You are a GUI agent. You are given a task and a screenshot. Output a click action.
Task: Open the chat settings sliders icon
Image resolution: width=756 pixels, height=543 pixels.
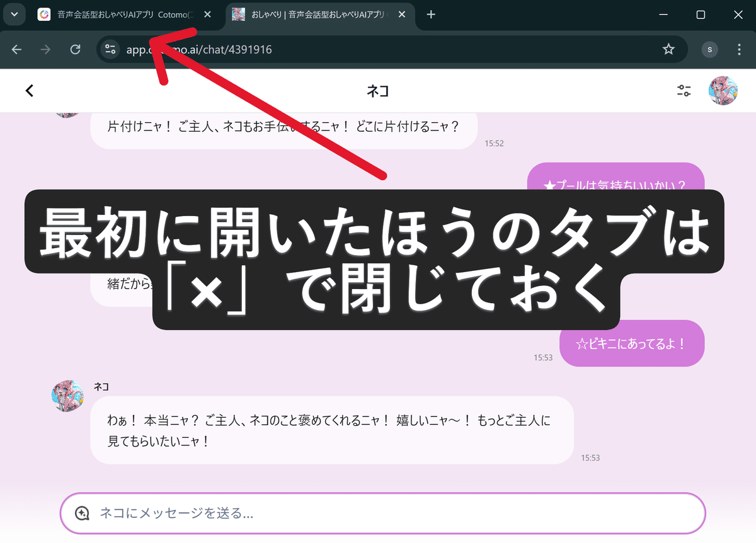point(684,91)
